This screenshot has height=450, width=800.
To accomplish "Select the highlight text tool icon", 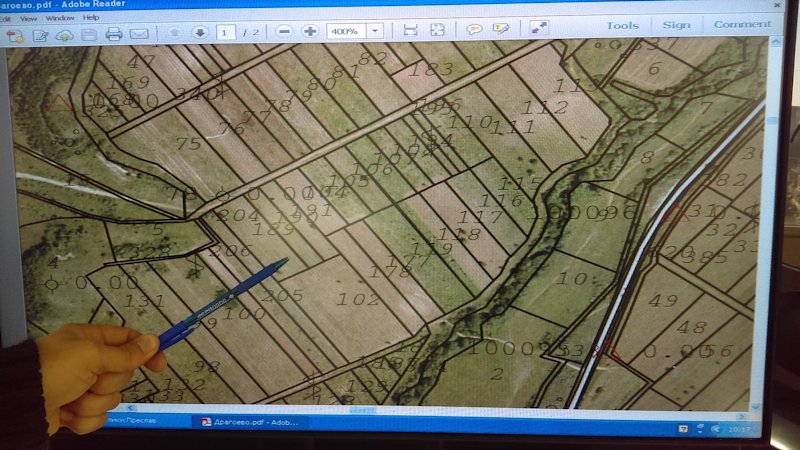I will coord(501,29).
